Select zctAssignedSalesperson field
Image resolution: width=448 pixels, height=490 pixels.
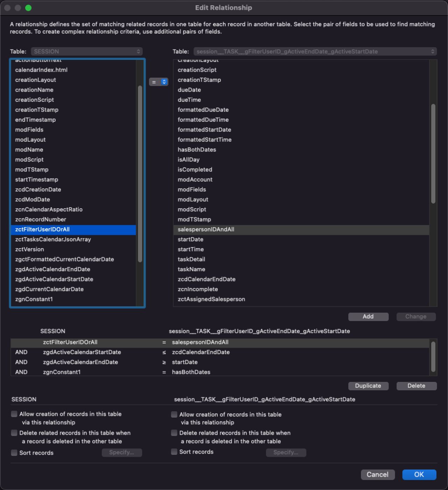click(x=301, y=299)
